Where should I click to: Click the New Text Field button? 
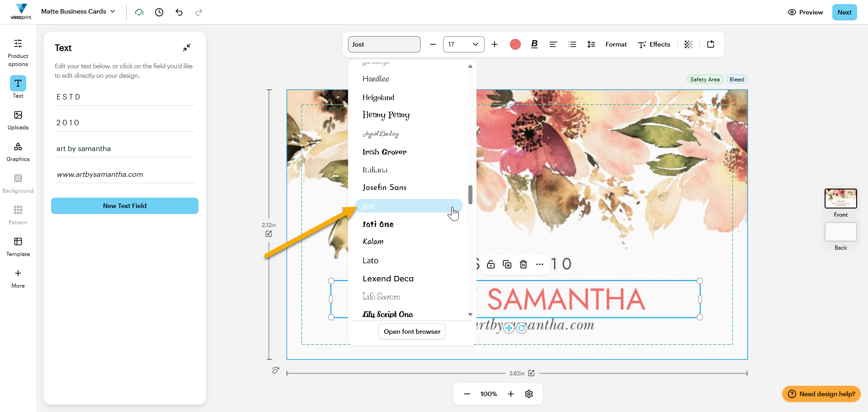(x=125, y=206)
